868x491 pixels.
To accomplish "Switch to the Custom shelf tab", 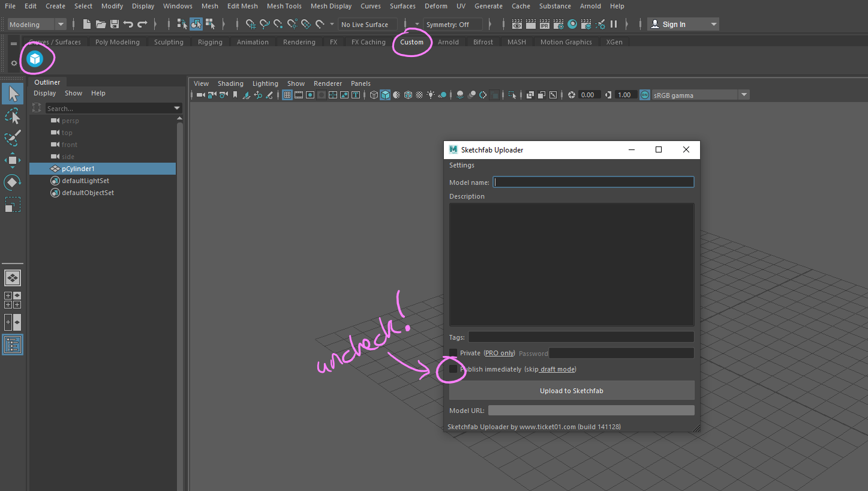I will tap(412, 42).
